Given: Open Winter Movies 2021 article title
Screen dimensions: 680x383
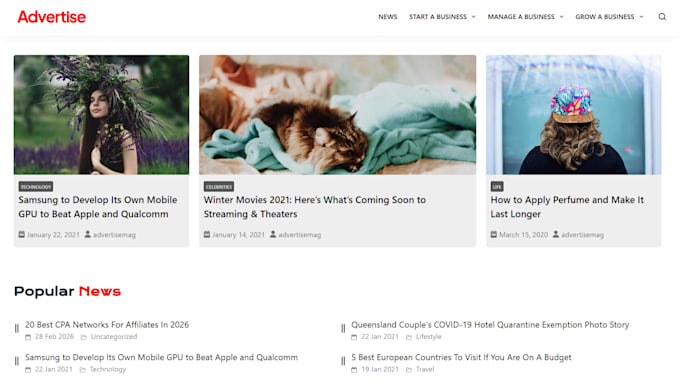Looking at the screenshot, I should pos(315,207).
